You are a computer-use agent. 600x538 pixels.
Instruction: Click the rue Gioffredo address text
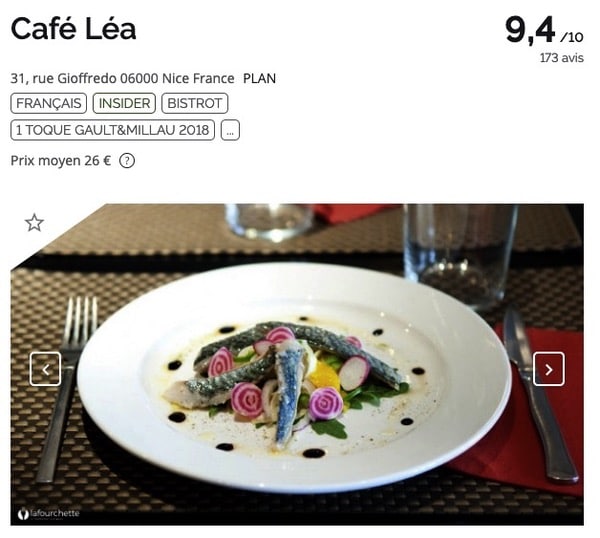point(122,78)
